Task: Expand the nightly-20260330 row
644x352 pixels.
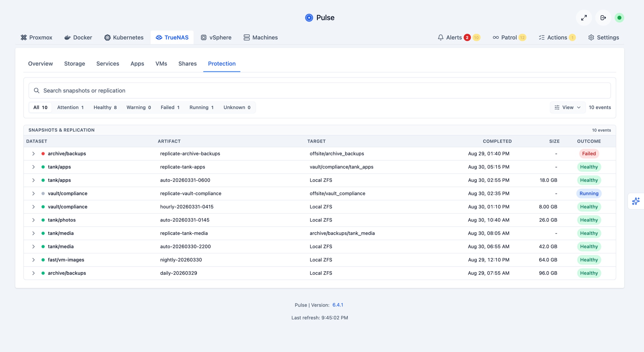Action: pos(33,260)
